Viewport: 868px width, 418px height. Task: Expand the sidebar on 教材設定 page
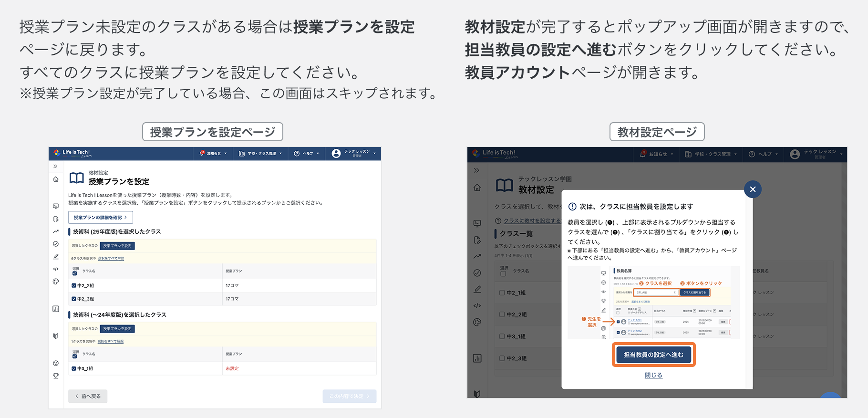(476, 170)
